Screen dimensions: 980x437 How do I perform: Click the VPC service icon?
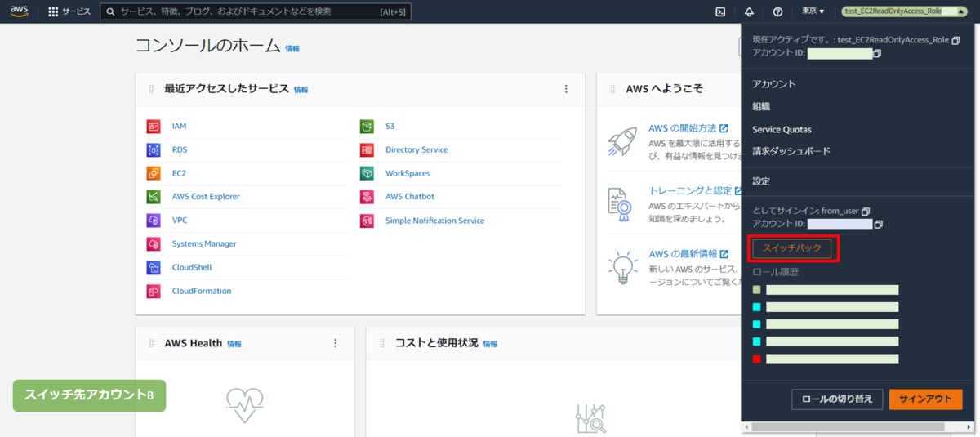154,221
